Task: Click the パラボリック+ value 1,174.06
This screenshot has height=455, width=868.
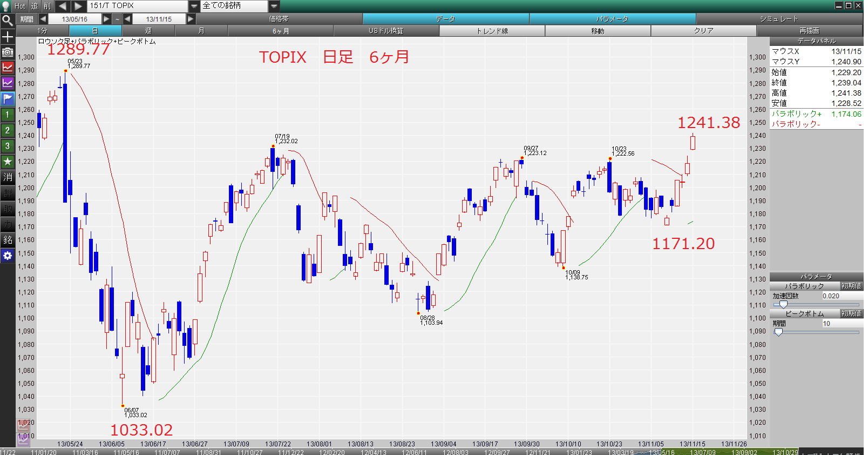Action: point(846,114)
